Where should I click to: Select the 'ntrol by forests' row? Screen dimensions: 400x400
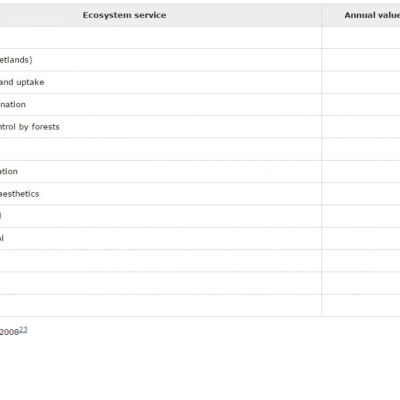30,127
